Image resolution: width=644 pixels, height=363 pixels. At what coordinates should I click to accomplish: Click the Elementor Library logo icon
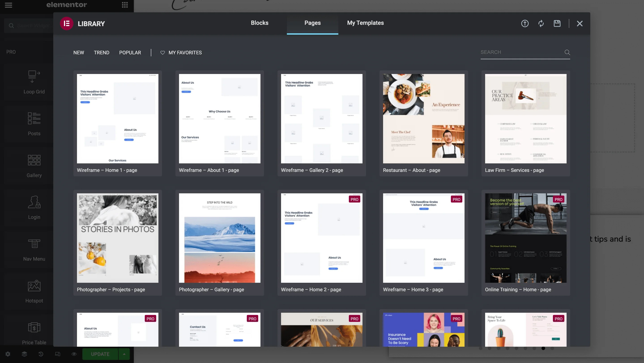point(66,23)
